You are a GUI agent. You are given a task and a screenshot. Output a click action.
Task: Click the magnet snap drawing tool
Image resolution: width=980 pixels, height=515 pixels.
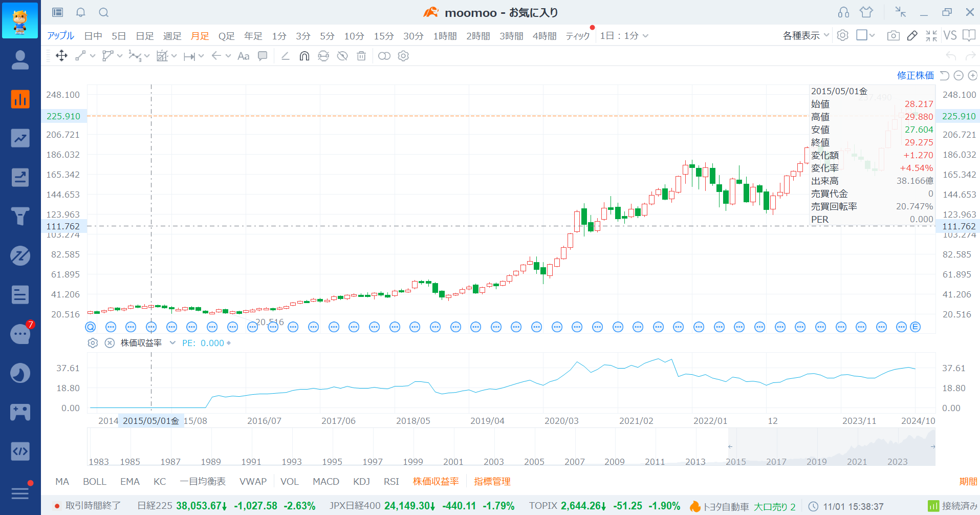(x=304, y=56)
